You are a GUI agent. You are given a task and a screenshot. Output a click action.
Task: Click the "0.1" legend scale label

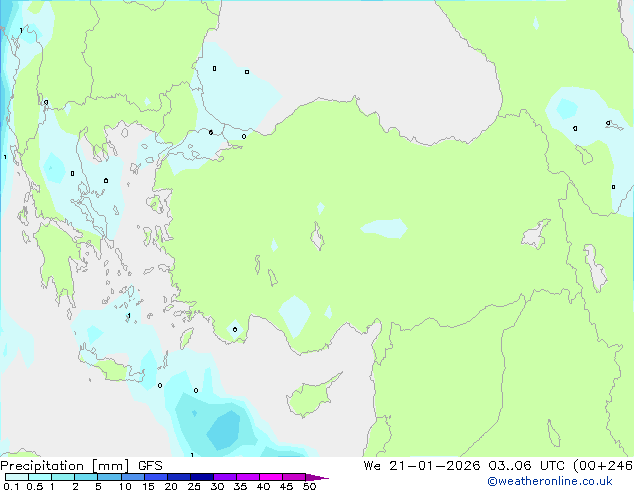pyautogui.click(x=11, y=486)
